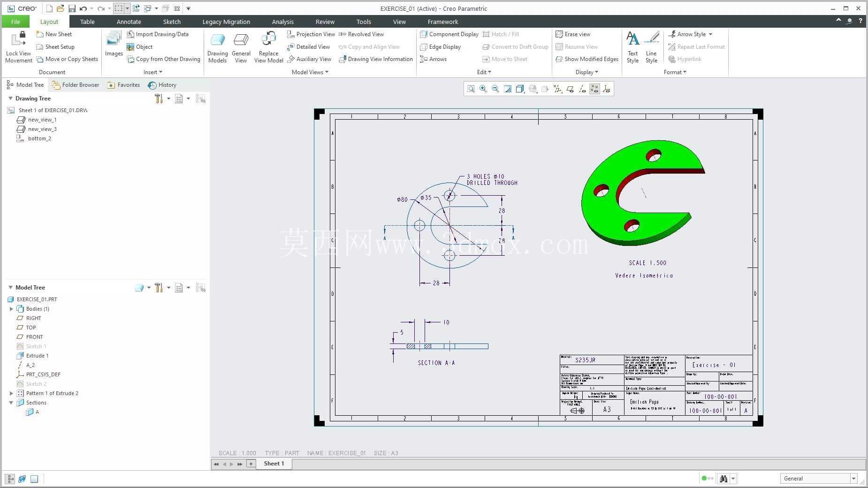Open datum display filters in graphics toolbar
868x488 pixels.
[557, 89]
